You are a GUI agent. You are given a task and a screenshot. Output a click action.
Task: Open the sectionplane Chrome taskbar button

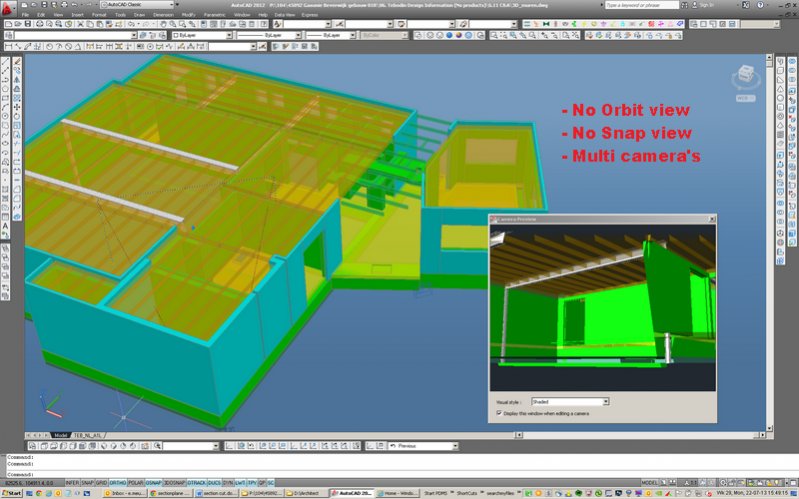(x=171, y=493)
